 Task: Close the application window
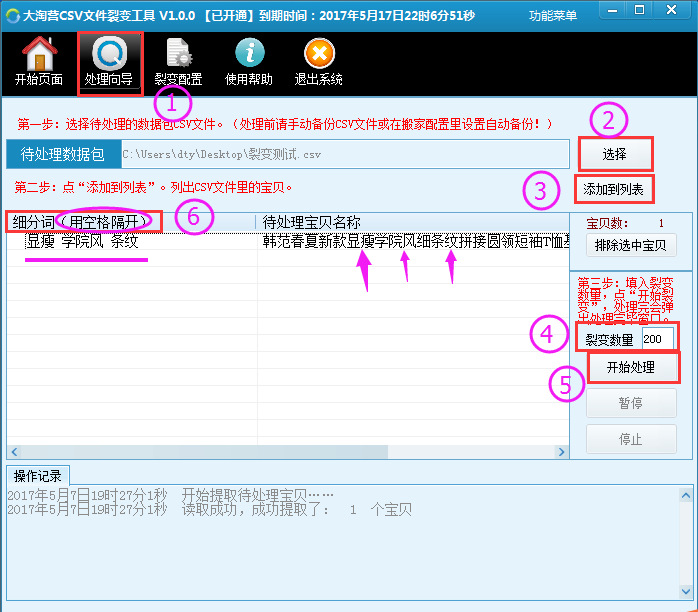click(x=672, y=11)
